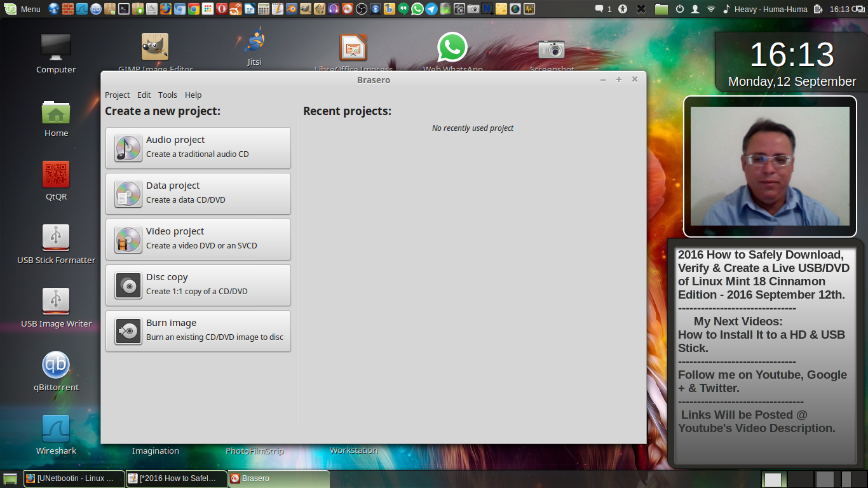Switch to the 2016 How to Safel... taskbar window
Viewport: 868px width, 488px height.
[177, 478]
